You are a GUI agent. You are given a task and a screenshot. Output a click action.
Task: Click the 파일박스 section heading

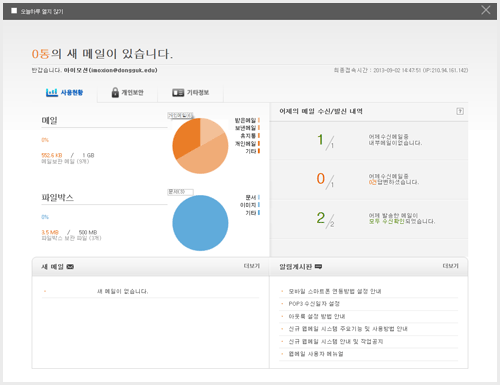(57, 197)
